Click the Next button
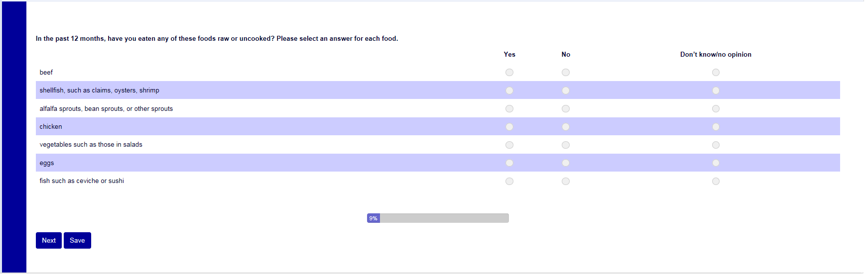 49,241
